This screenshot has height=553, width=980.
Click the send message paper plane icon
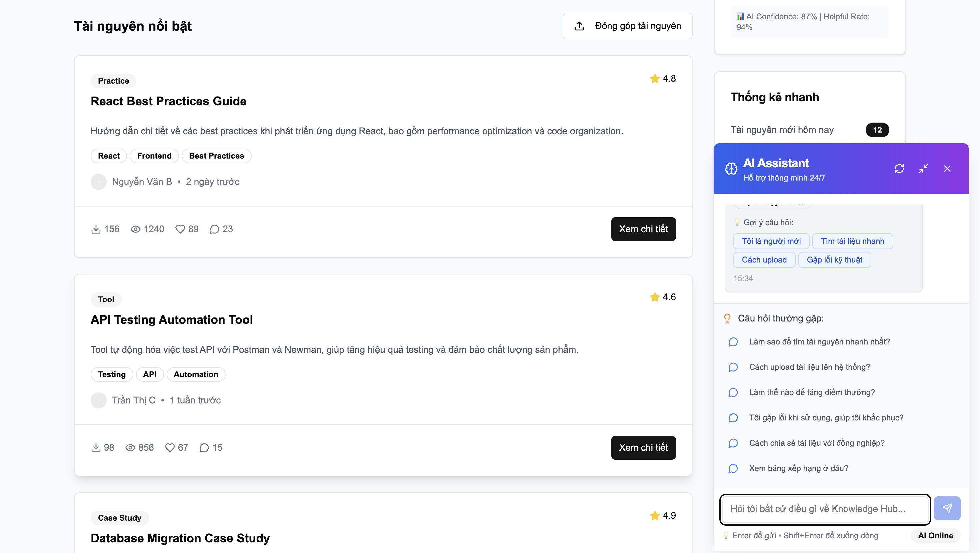point(947,508)
